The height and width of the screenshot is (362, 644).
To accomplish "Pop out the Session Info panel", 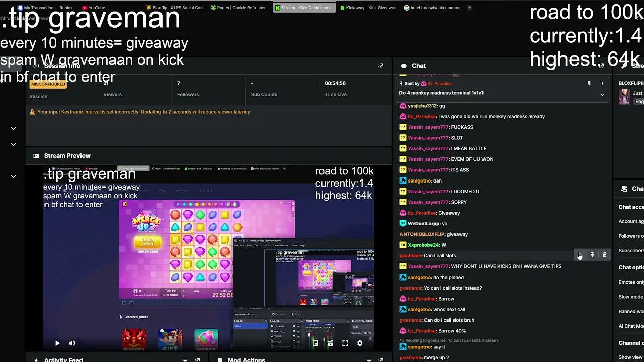I will click(x=381, y=66).
